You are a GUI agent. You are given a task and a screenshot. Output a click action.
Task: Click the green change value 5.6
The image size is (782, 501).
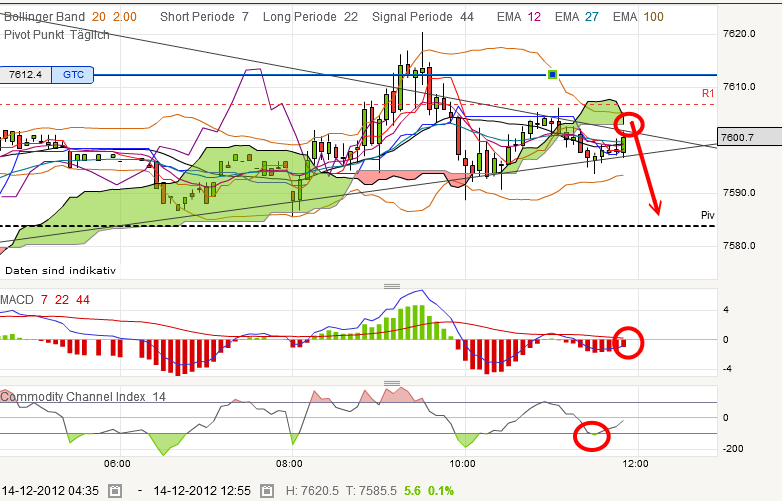(412, 491)
